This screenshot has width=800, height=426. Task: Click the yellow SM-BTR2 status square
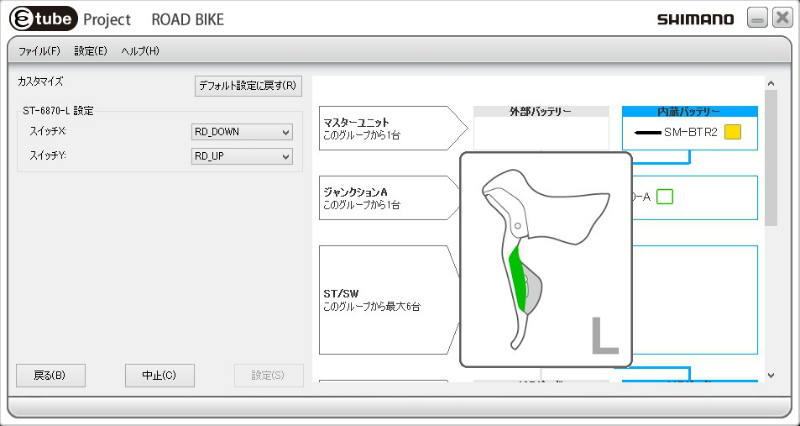732,133
